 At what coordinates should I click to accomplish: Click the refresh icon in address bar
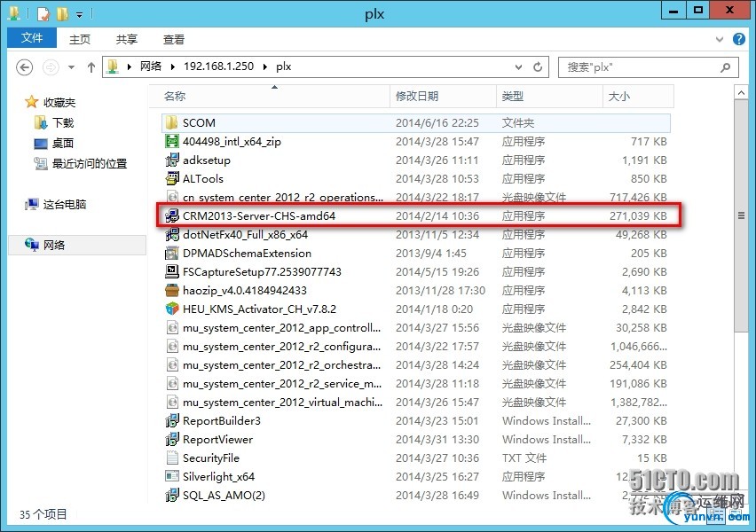click(538, 67)
